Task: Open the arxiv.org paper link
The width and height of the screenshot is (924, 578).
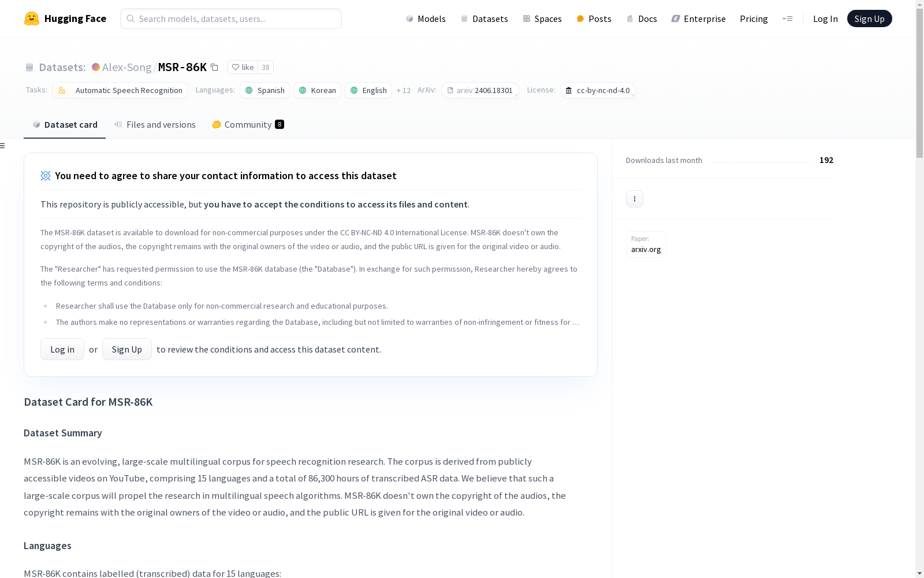Action: click(646, 244)
